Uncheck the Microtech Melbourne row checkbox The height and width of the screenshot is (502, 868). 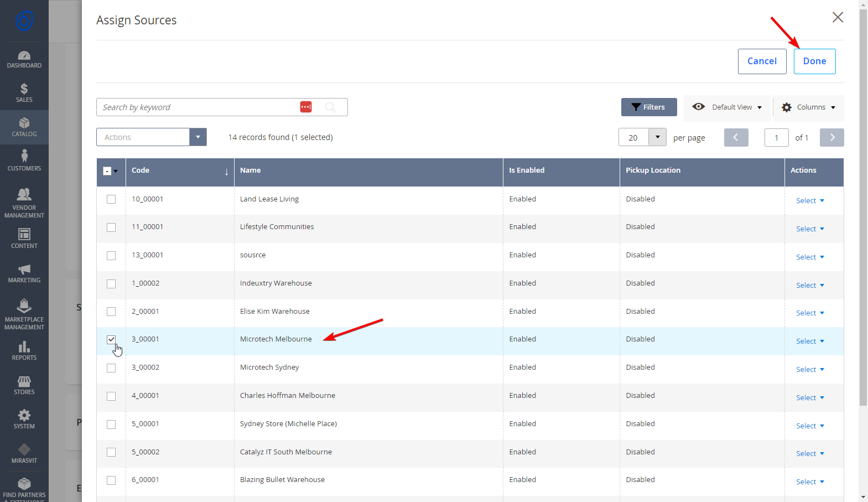click(111, 339)
